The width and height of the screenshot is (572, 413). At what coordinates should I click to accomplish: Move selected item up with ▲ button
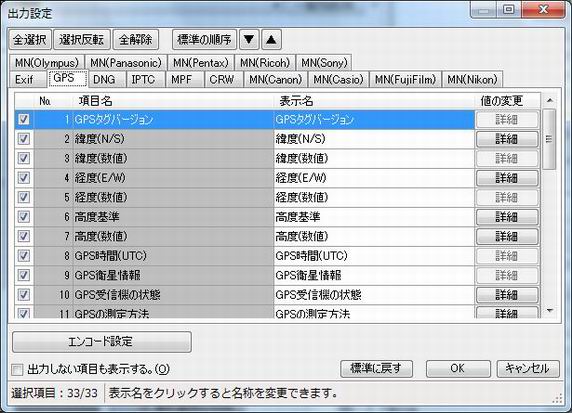[271, 39]
